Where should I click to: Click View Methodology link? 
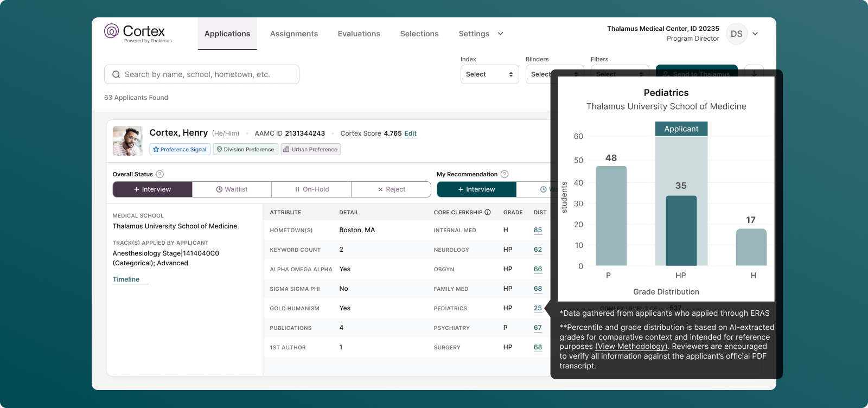click(631, 346)
